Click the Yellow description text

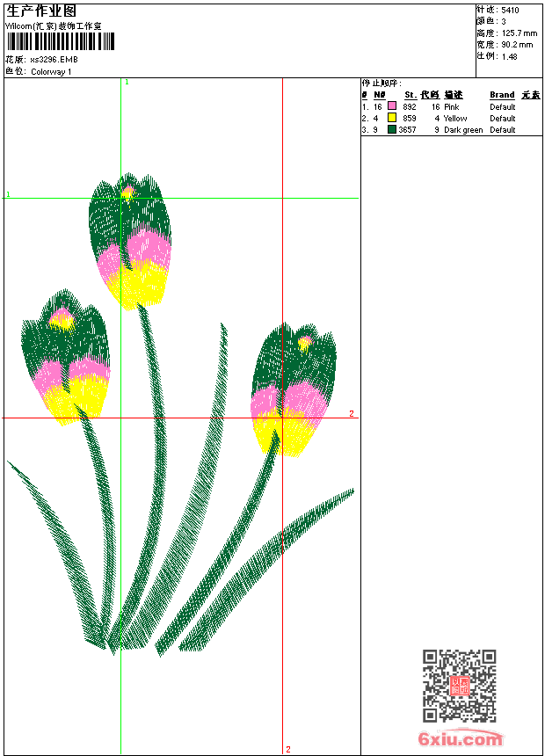tap(455, 119)
